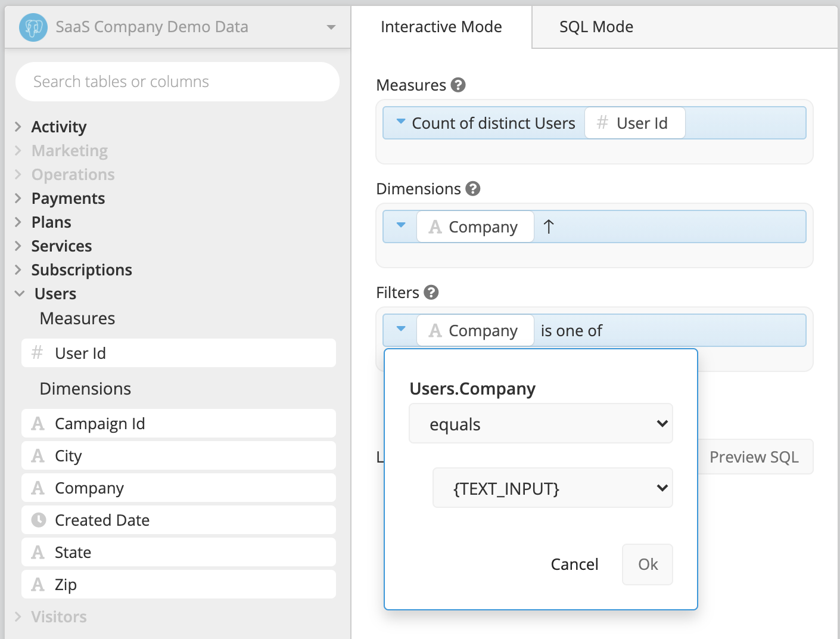Confirm the filter with Ok

648,564
